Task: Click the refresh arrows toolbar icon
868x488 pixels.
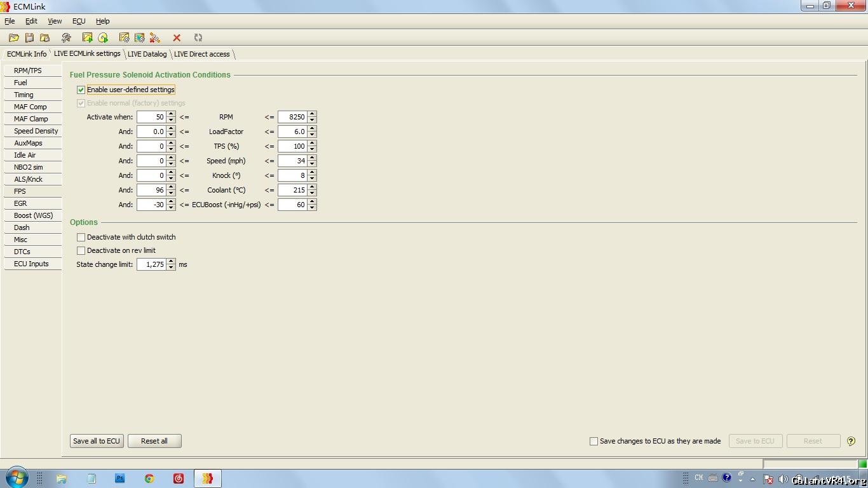Action: 198,38
